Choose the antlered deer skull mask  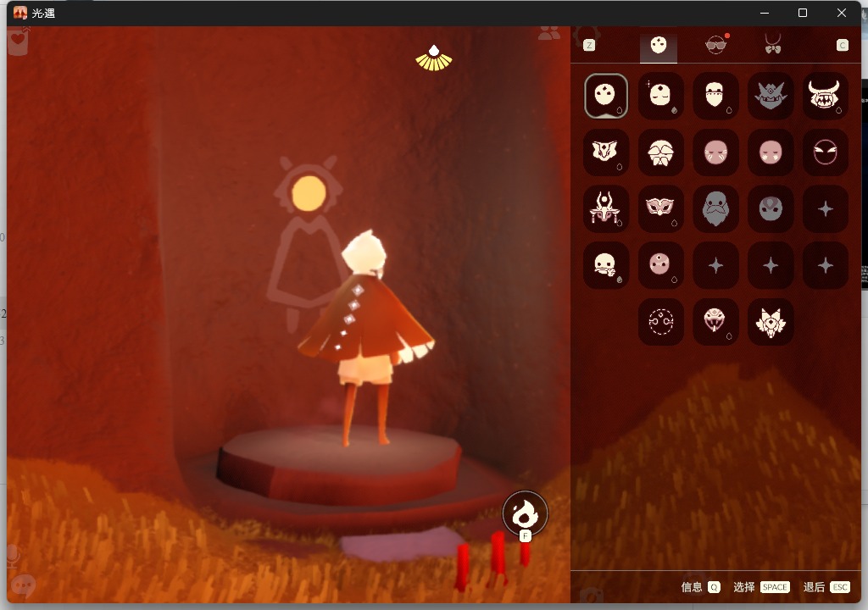[x=606, y=208]
